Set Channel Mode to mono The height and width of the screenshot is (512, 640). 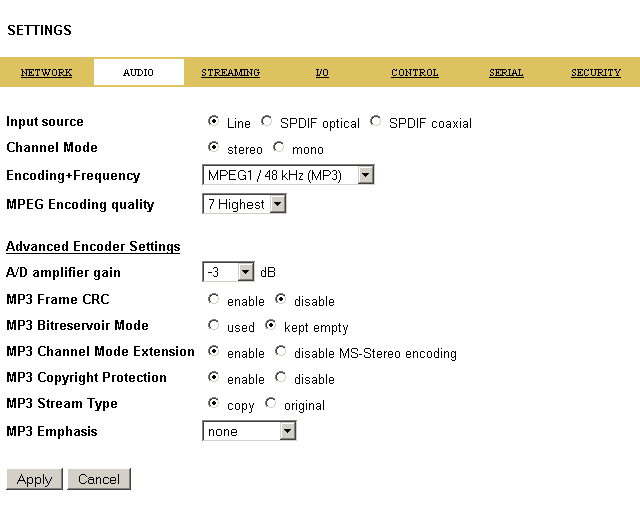tap(279, 148)
